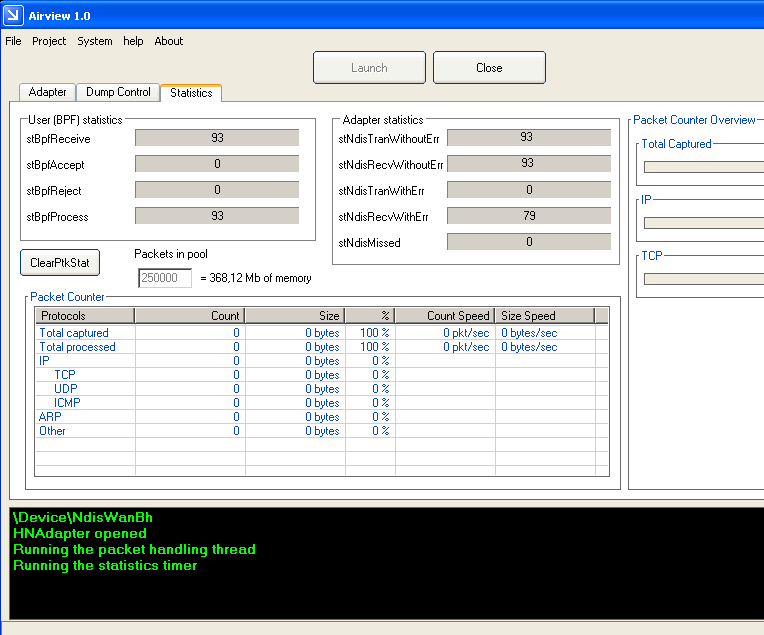The height and width of the screenshot is (635, 764).
Task: Click the Size column header
Action: tap(295, 316)
